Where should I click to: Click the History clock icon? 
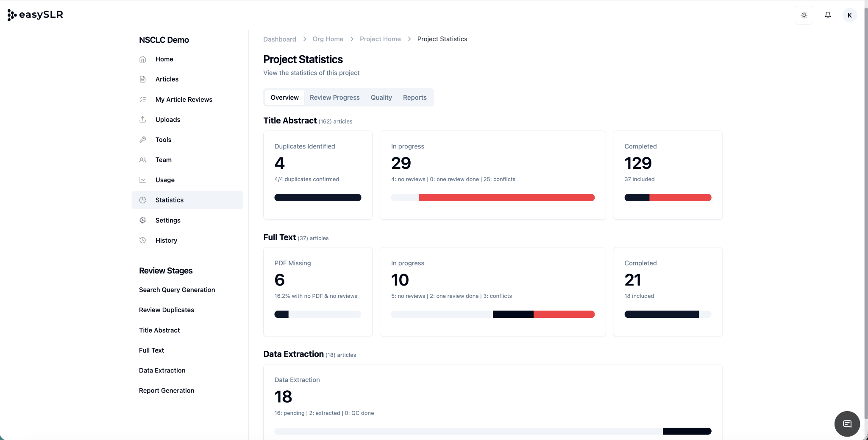[143, 240]
